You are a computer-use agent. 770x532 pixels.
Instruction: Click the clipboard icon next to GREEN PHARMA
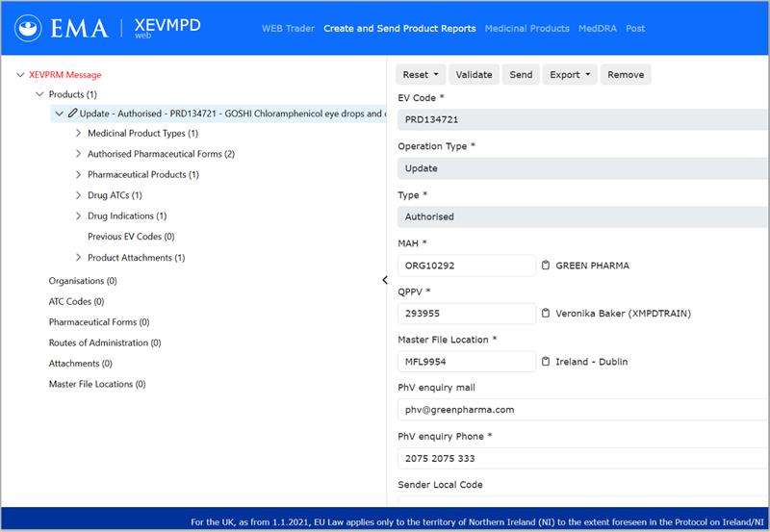click(x=545, y=266)
